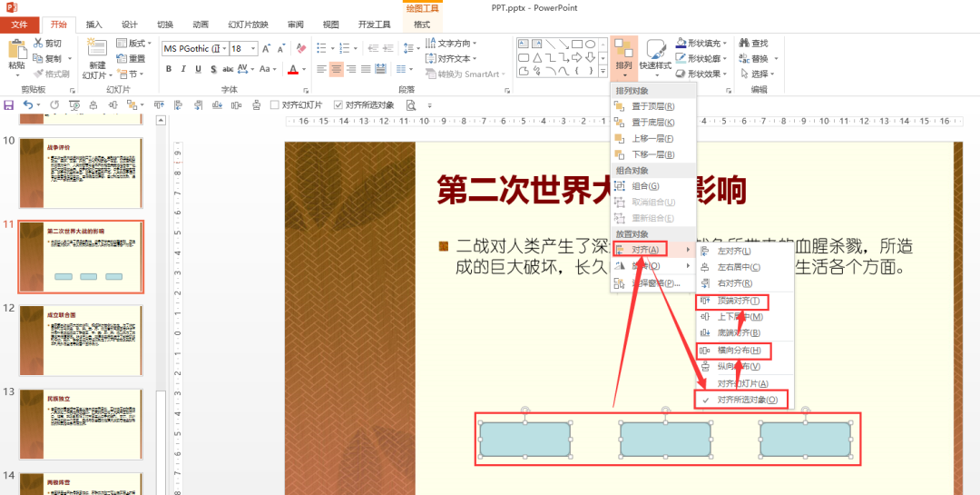The image size is (980, 495).
Task: Choose Align Left (左对齐) in submenu
Action: pyautogui.click(x=744, y=251)
